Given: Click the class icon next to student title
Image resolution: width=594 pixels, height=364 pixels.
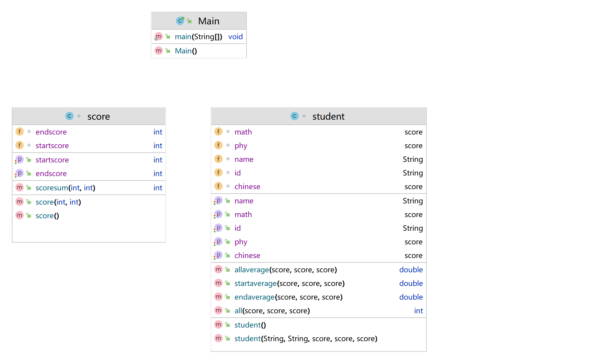Looking at the screenshot, I should click(x=294, y=116).
